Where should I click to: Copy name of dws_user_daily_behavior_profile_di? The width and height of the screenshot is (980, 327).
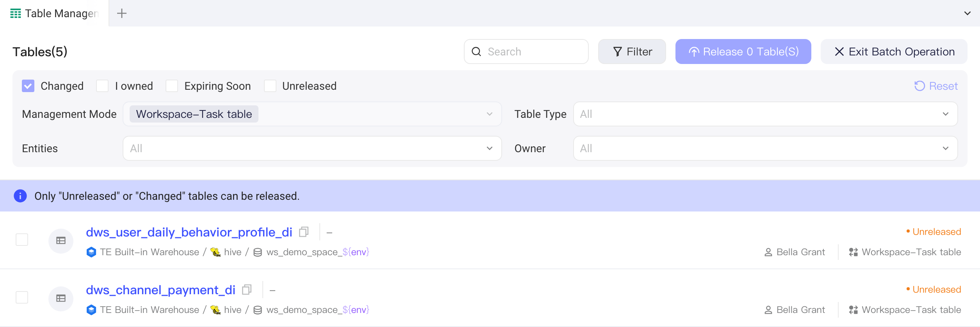coord(304,232)
